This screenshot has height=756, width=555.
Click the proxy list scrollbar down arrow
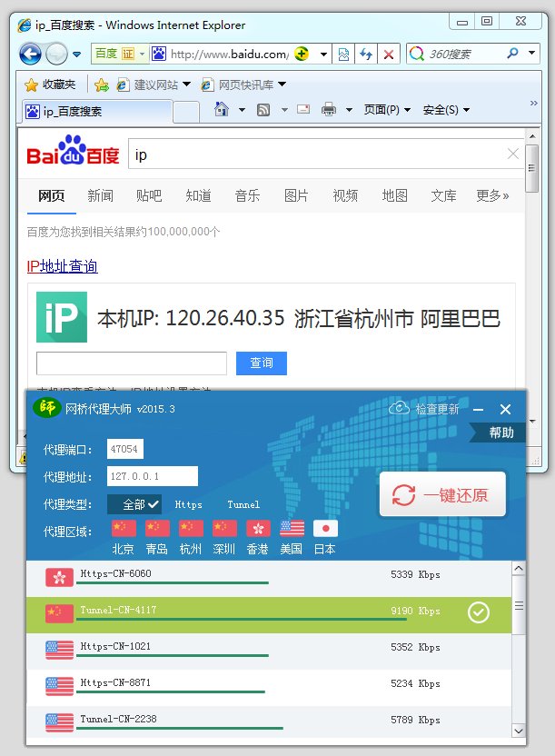point(519,731)
